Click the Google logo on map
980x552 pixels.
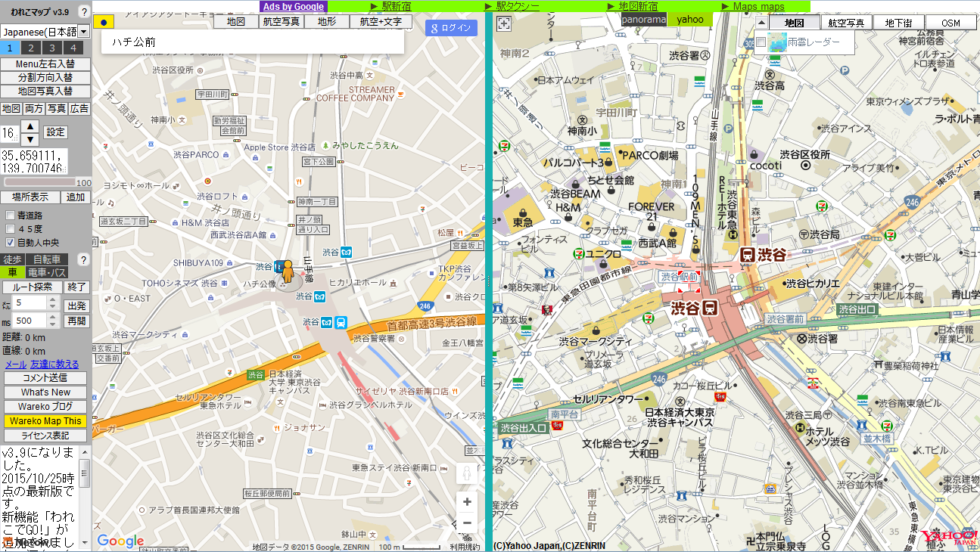pos(120,541)
